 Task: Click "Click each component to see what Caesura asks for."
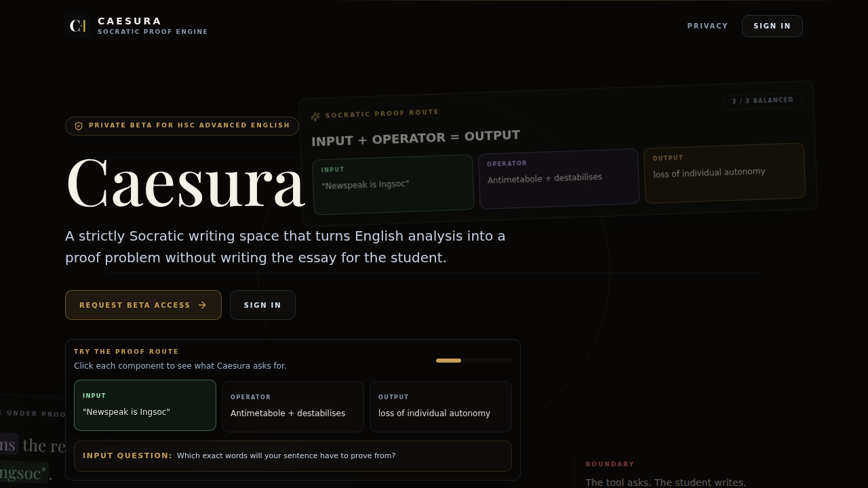click(180, 366)
